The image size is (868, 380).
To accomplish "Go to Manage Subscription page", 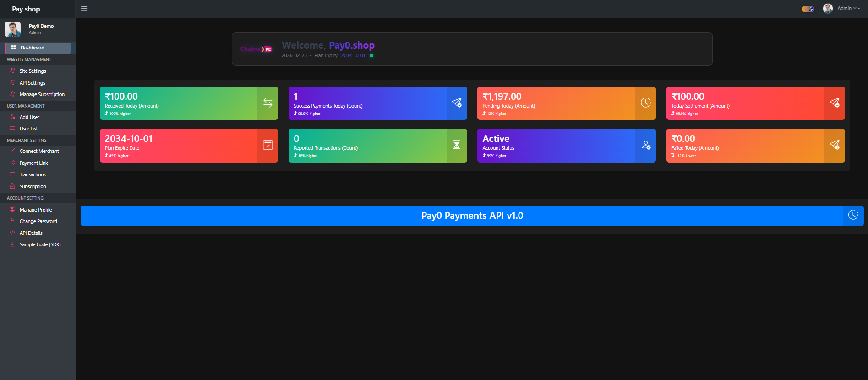I will tap(42, 94).
